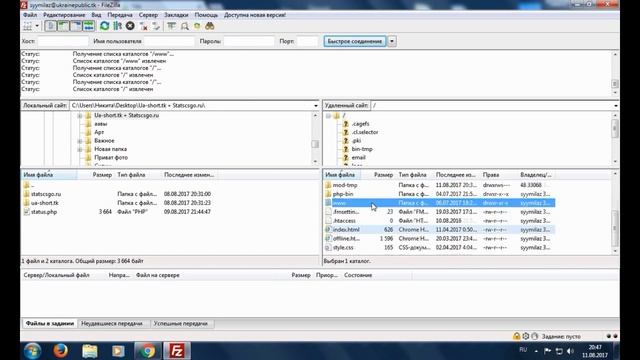Select the index.html remote file
The height and width of the screenshot is (360, 640).
[x=346, y=230]
